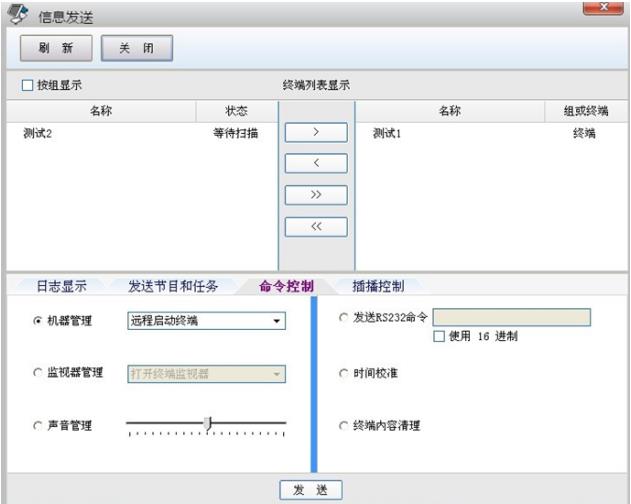Click the double left arrow remove-all button
The width and height of the screenshot is (631, 504).
coord(316,226)
